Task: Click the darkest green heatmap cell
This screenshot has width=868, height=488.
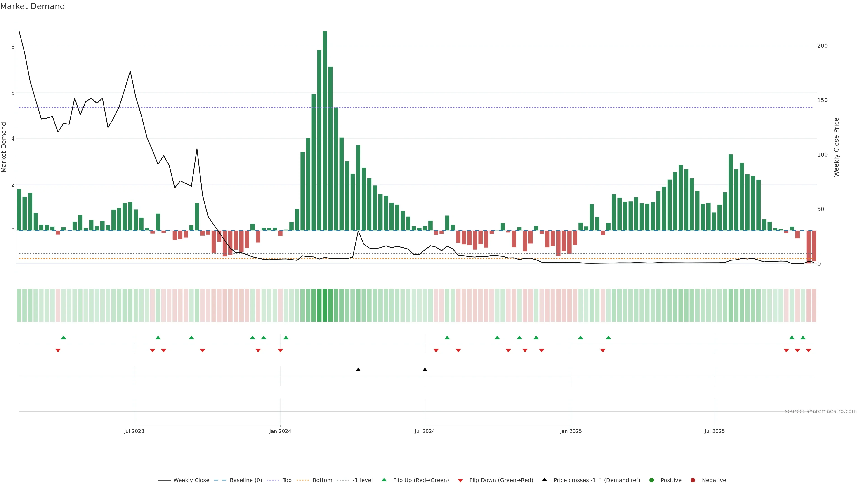Action: [325, 305]
